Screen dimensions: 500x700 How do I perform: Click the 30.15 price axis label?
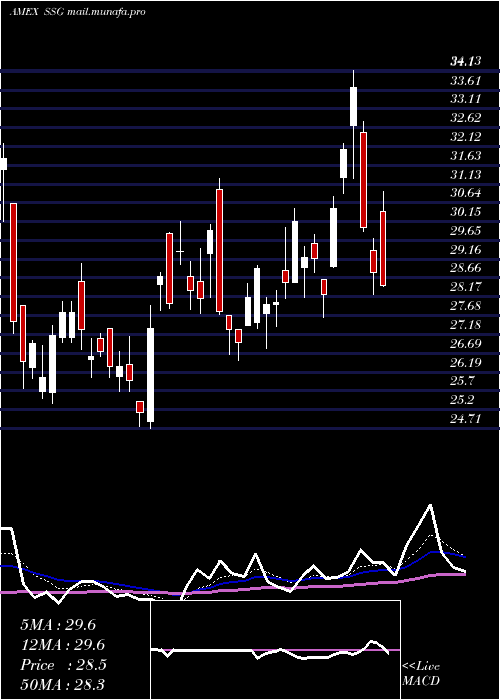pyautogui.click(x=466, y=212)
